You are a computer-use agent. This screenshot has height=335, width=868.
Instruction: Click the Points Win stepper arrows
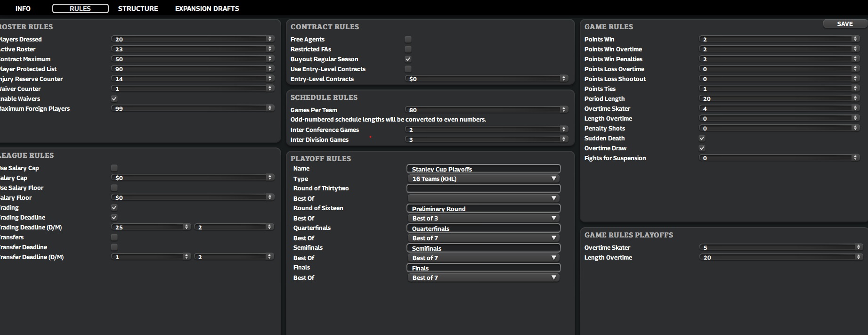855,39
